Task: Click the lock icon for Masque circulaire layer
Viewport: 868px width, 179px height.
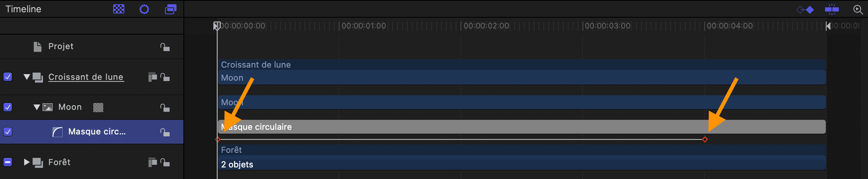Action: (165, 132)
